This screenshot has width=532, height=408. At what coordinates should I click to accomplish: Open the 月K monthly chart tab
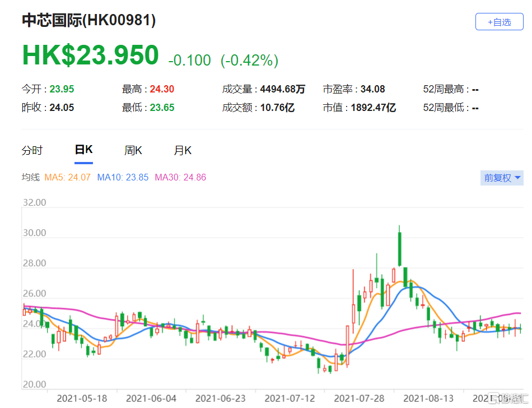point(183,150)
